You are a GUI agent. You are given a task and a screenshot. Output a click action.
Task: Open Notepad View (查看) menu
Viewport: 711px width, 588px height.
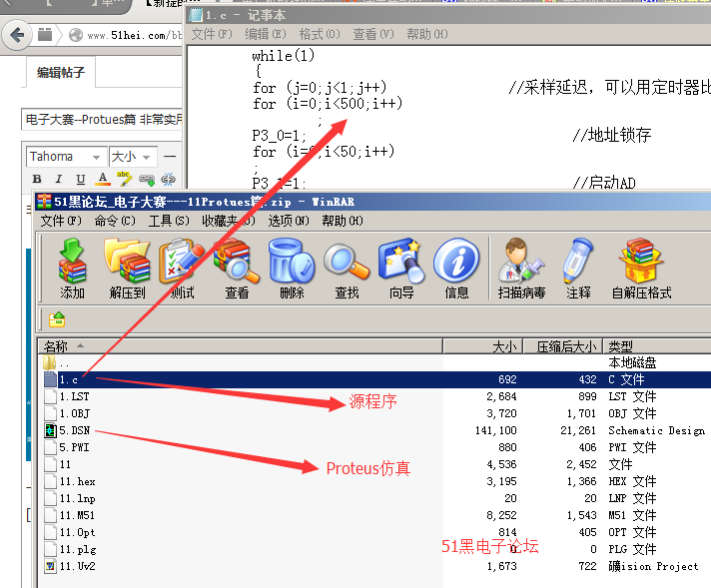(373, 34)
